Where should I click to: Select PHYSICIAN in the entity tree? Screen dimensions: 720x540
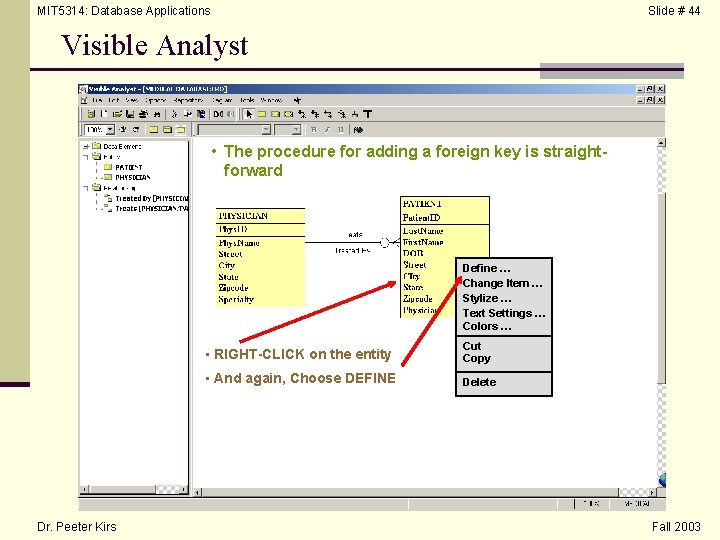pyautogui.click(x=133, y=177)
